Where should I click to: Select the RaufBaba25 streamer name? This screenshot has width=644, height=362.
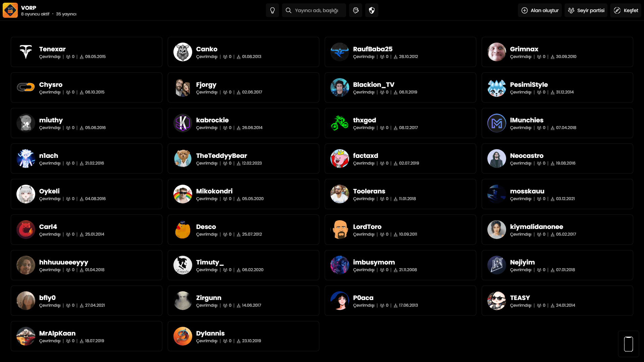[372, 49]
